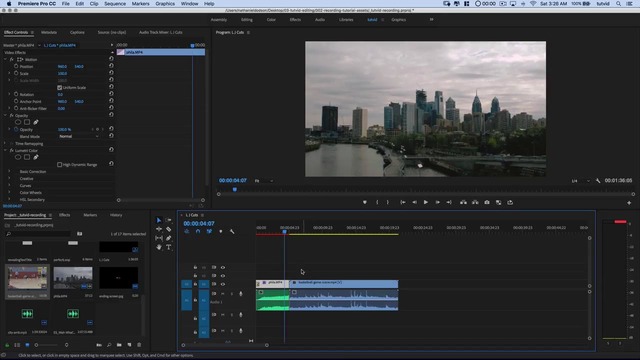Open the Sequence menu

pyautogui.click(x=115, y=4)
